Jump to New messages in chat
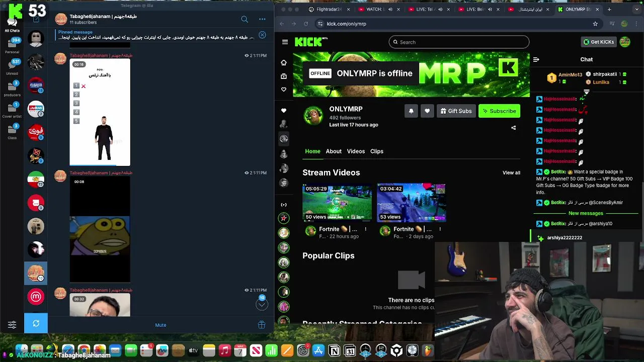Screen dimensions: 644x362 click(x=586, y=213)
